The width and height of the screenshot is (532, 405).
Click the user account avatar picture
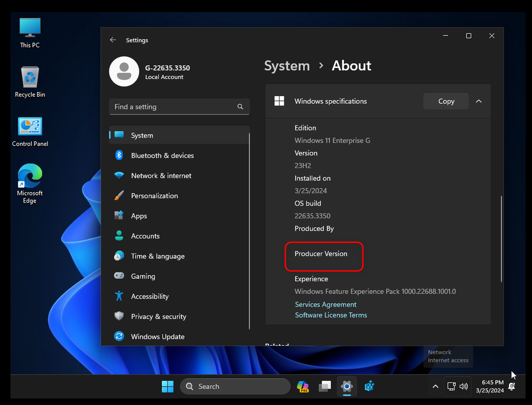124,71
